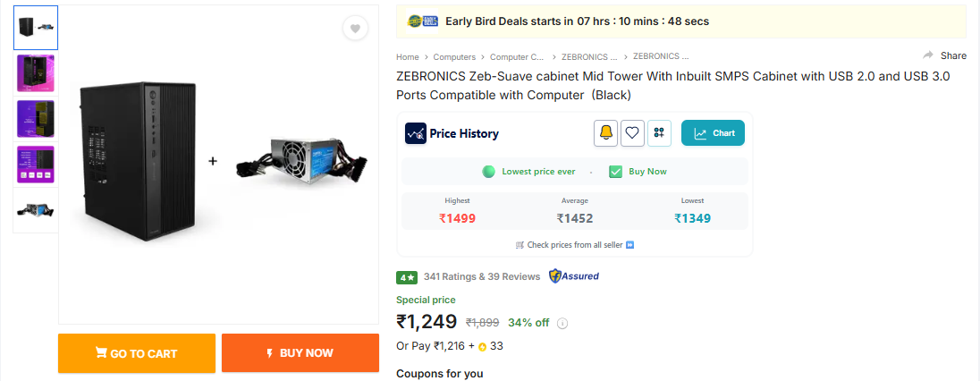980x381 pixels.
Task: Click the Share arrow icon
Action: [x=928, y=55]
